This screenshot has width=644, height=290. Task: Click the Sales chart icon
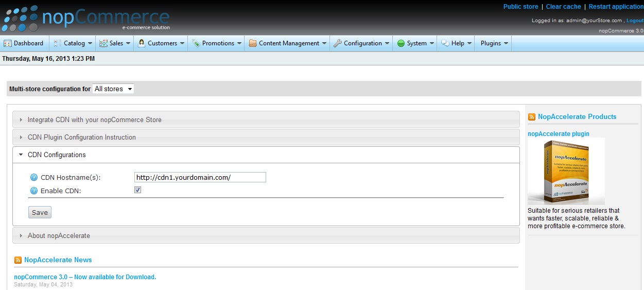[103, 43]
